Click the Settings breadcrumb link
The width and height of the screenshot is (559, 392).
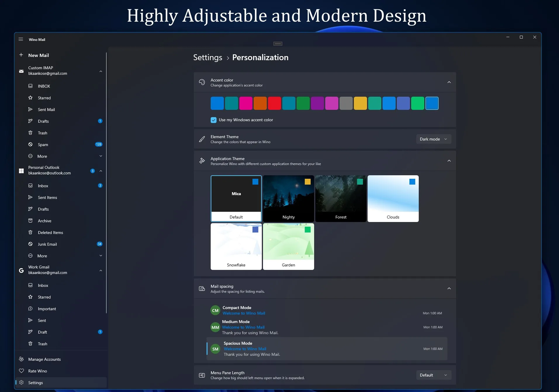coord(208,57)
